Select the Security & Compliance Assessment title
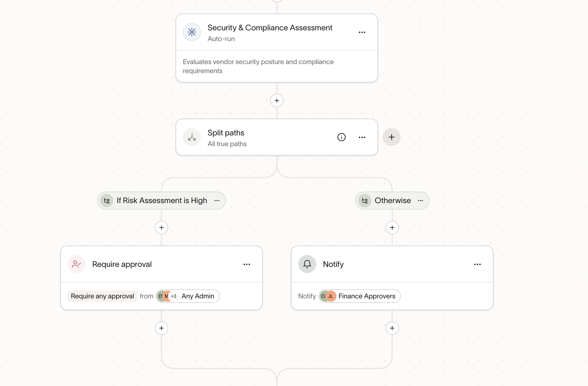Image resolution: width=588 pixels, height=386 pixels. click(x=270, y=28)
